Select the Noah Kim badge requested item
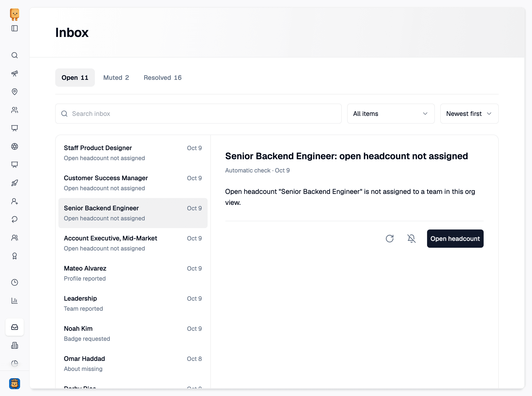The height and width of the screenshot is (396, 532). [133, 333]
